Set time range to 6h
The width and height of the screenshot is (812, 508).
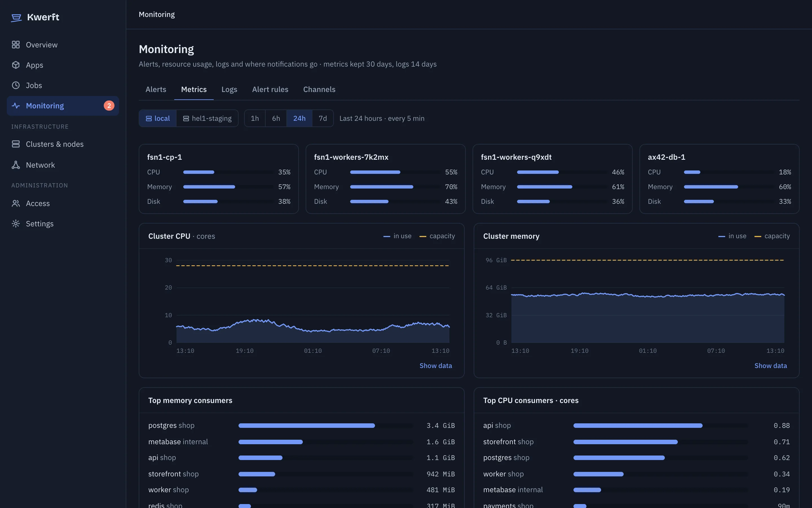pos(276,118)
